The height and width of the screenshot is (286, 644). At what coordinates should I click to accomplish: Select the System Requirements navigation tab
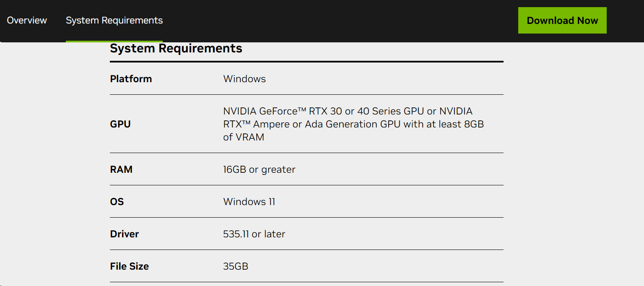114,20
